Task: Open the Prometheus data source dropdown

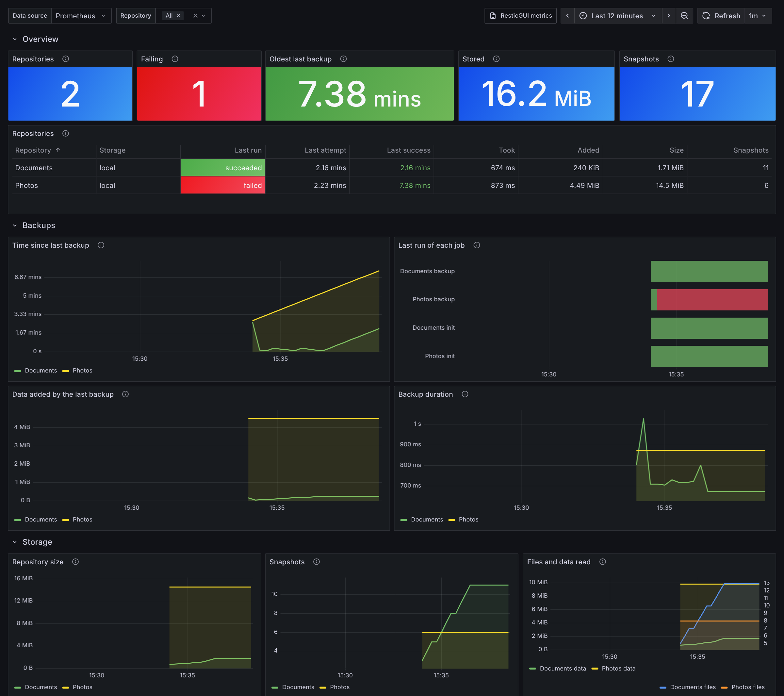Action: point(81,16)
